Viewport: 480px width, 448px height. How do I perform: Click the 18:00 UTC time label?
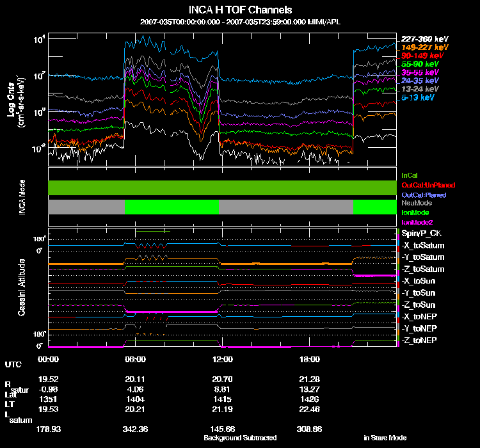tap(310, 360)
